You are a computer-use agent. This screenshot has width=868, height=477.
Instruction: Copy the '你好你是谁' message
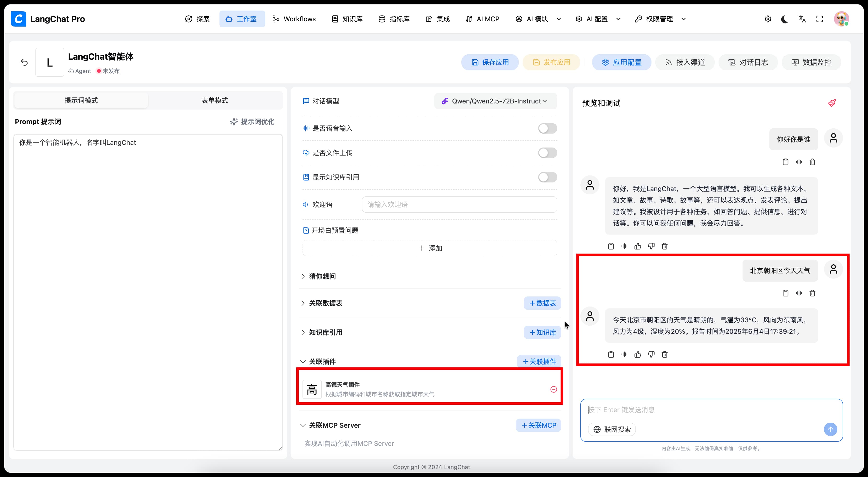click(x=785, y=162)
